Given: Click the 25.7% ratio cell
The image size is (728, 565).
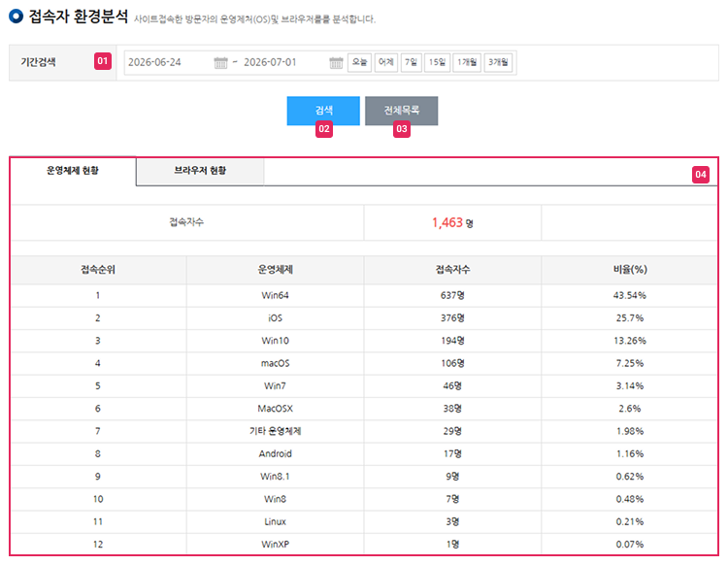Looking at the screenshot, I should (630, 318).
